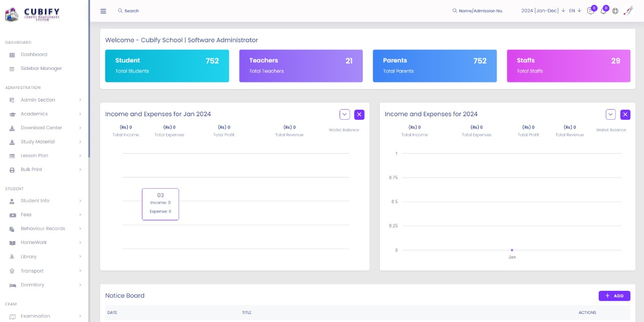
Task: Open the notifications bell icon
Action: coord(603,11)
